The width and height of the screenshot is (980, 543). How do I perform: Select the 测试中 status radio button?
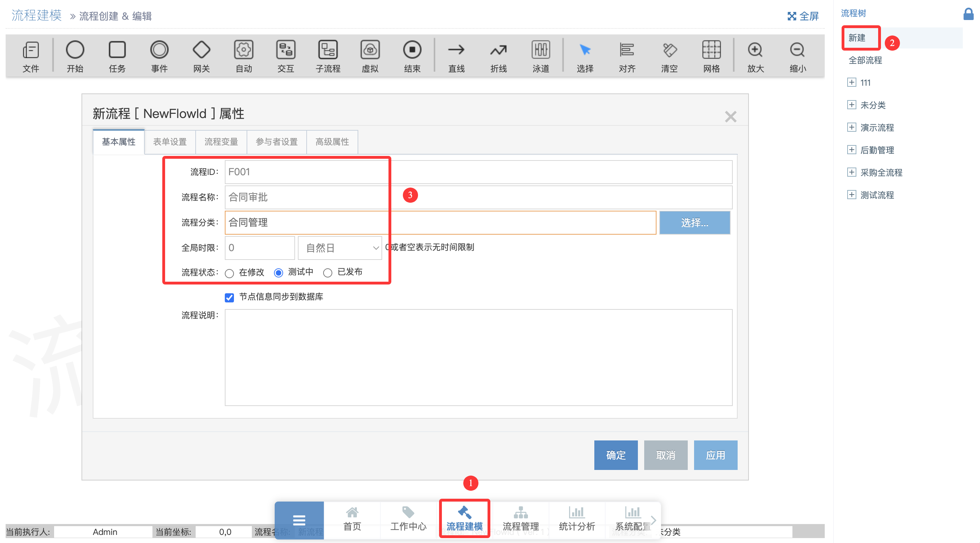coord(279,273)
